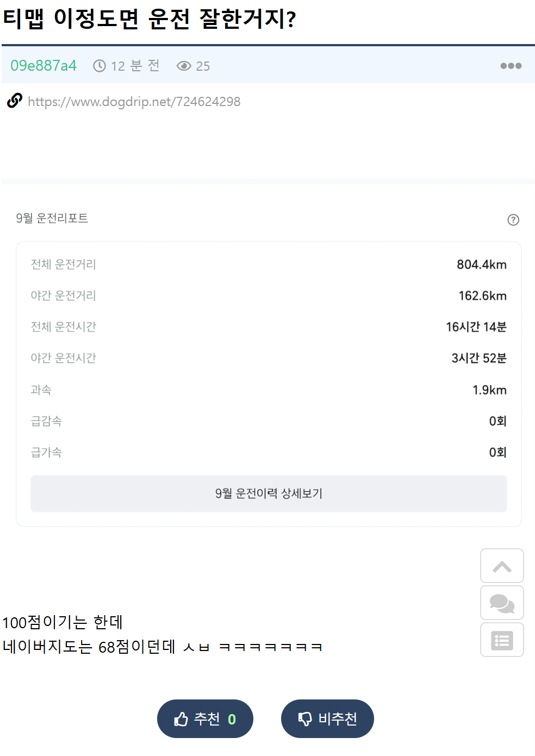
Task: Go to comments using speech bubbles icon
Action: 502,603
